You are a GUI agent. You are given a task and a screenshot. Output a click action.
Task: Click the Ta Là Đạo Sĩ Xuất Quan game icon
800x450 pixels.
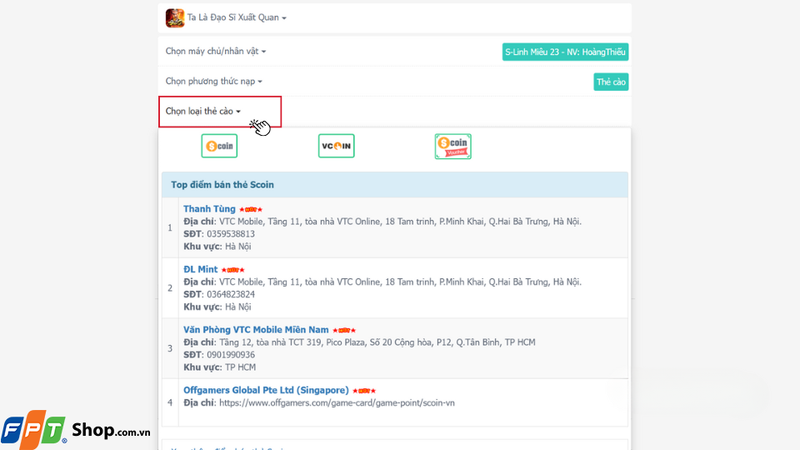point(174,18)
